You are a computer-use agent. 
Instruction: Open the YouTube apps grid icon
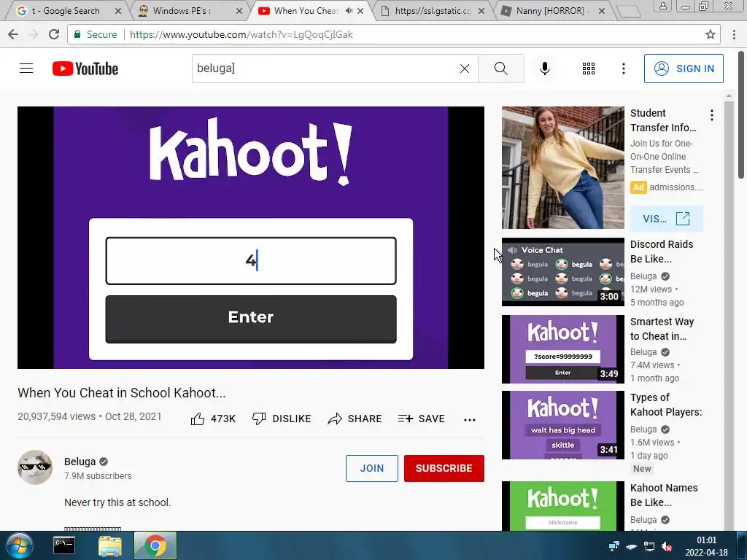click(x=589, y=69)
